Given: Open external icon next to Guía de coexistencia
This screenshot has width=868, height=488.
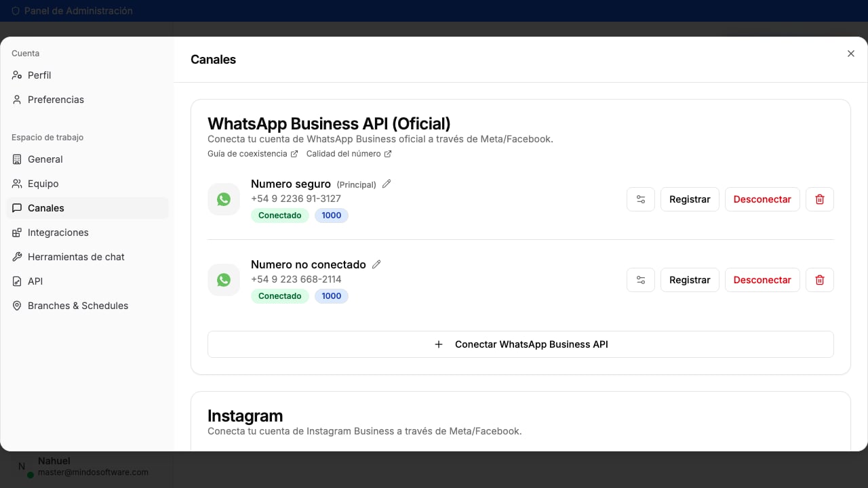Looking at the screenshot, I should pyautogui.click(x=294, y=154).
